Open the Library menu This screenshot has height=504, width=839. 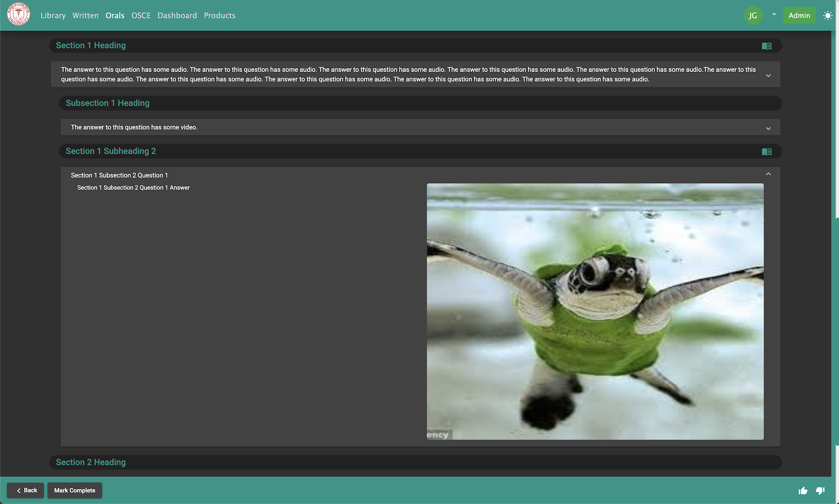[x=53, y=16]
